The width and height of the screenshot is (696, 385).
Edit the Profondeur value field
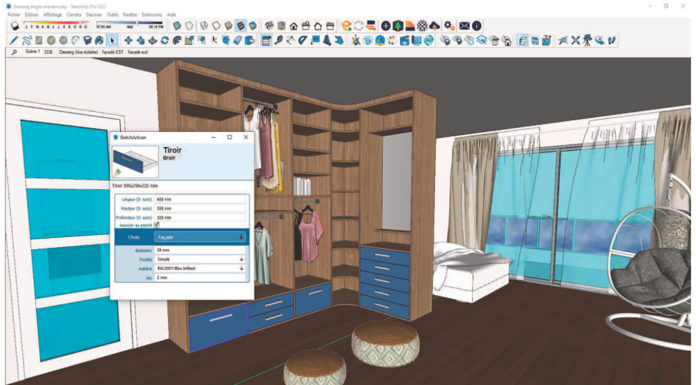pyautogui.click(x=200, y=218)
